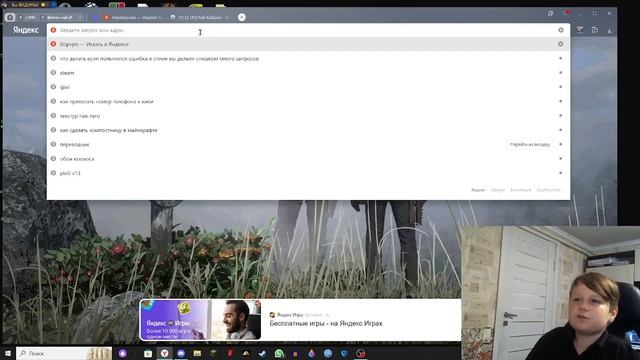Open a new tab with the round plus button
This screenshot has width=640, height=360.
pyautogui.click(x=242, y=17)
